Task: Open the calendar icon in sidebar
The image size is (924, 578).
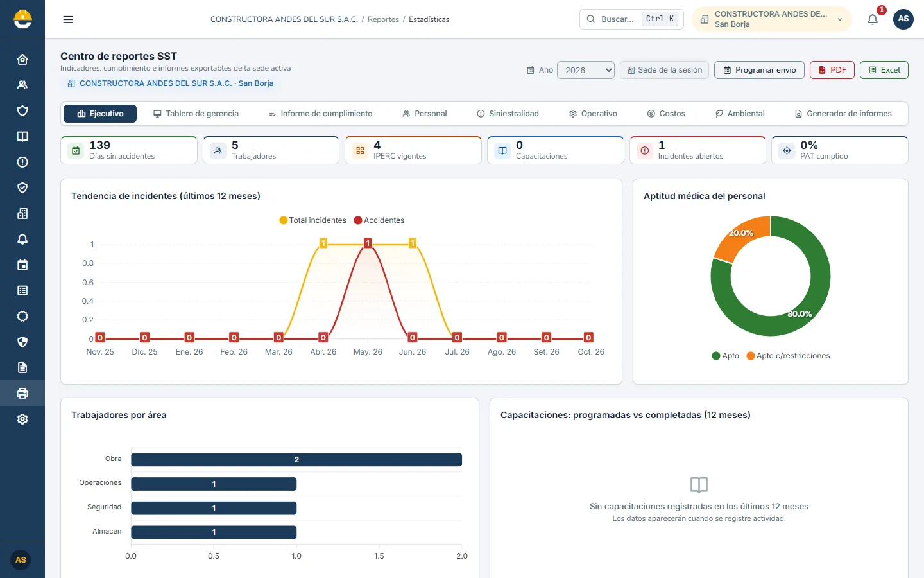Action: click(22, 265)
